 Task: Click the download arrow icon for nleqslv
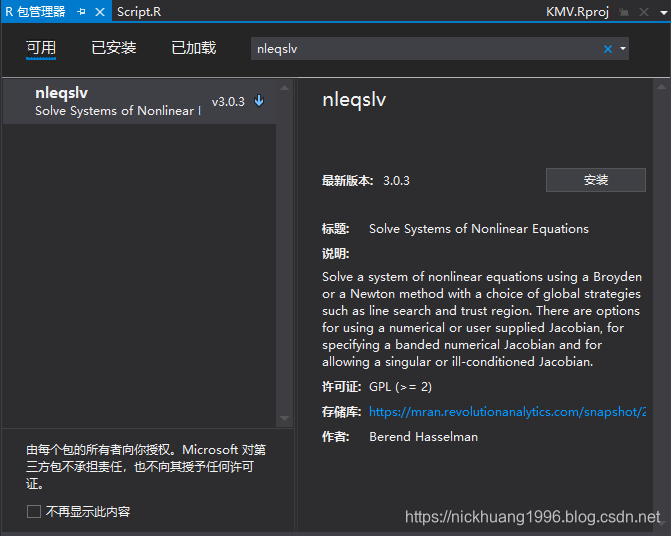[259, 101]
